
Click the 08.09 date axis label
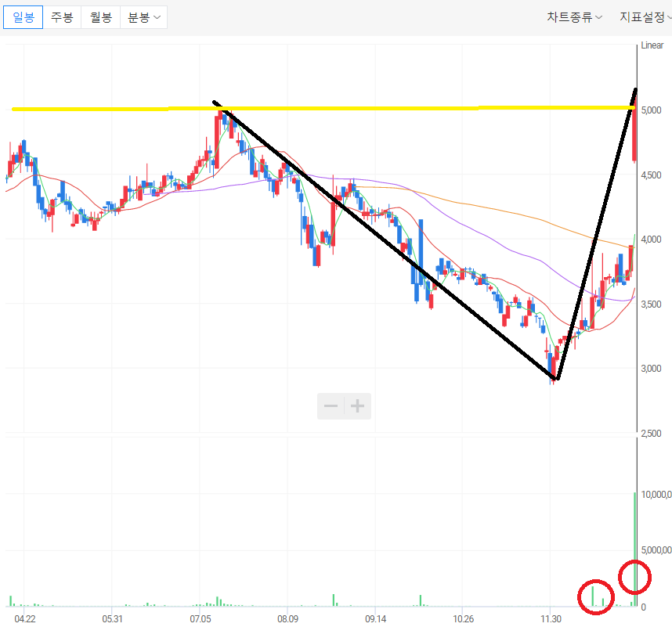coord(287,619)
